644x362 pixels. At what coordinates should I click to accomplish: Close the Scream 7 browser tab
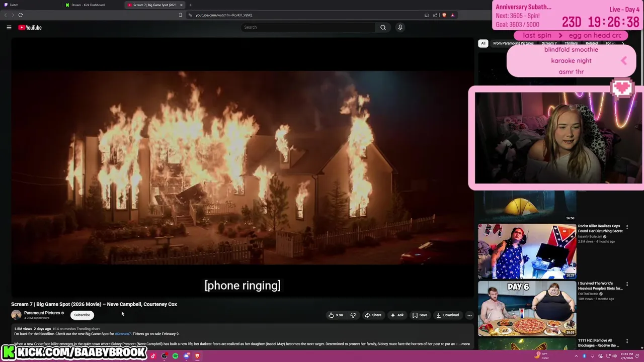click(x=181, y=5)
